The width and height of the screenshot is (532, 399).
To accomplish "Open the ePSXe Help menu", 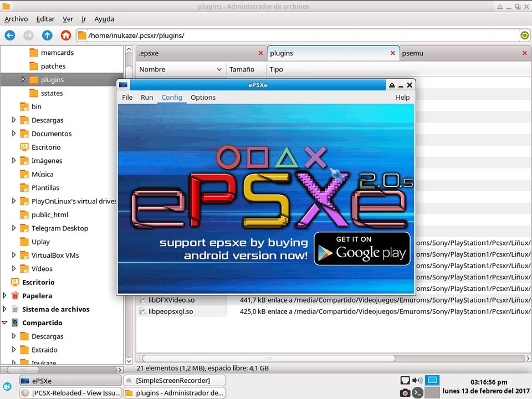I will pos(402,98).
